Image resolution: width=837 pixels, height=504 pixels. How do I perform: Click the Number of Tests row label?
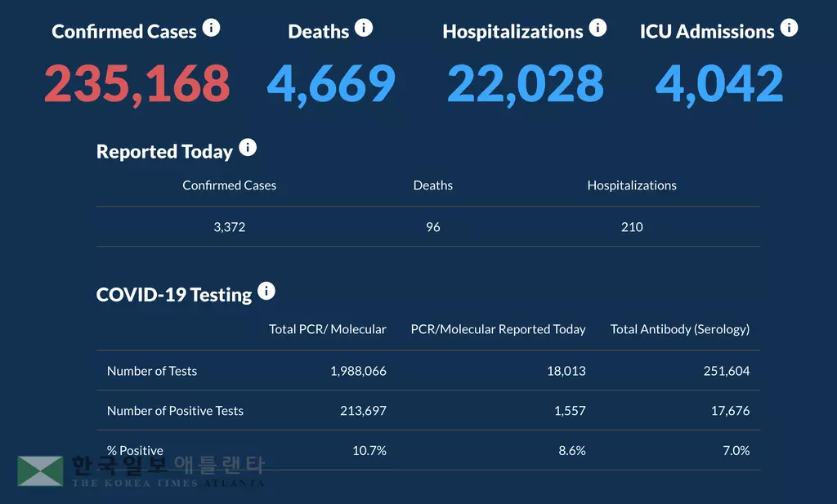[152, 371]
